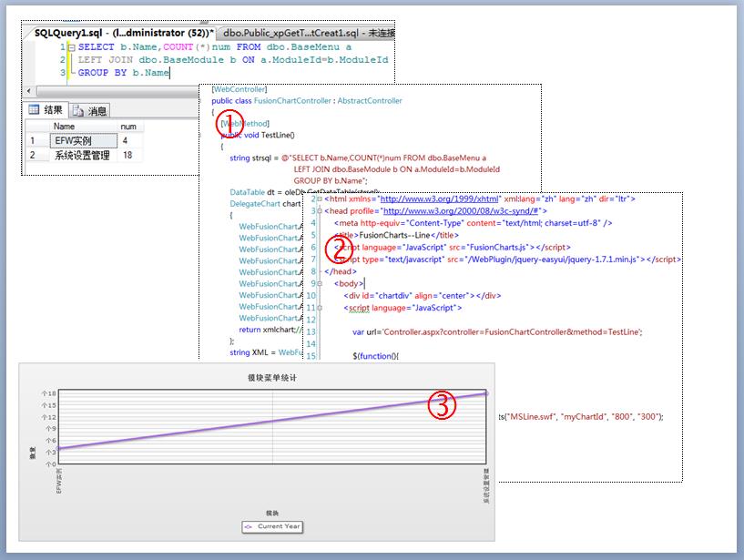This screenshot has width=744, height=560.
Task: Click the num column header in results
Action: coord(128,127)
